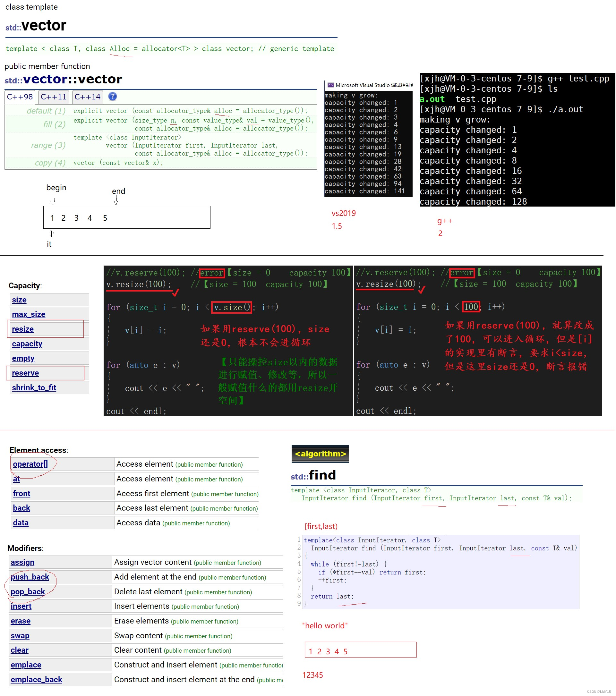Click the boxed '100' loop bound in right code

pos(471,307)
